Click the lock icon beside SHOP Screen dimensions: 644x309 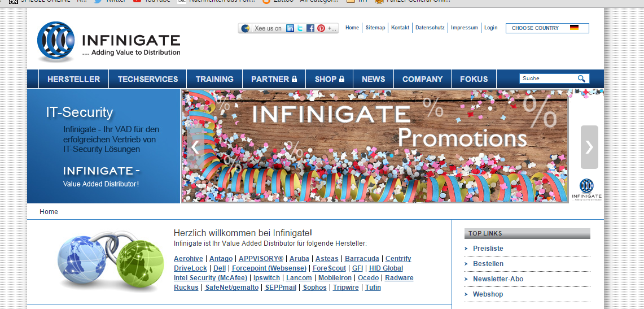click(x=341, y=79)
